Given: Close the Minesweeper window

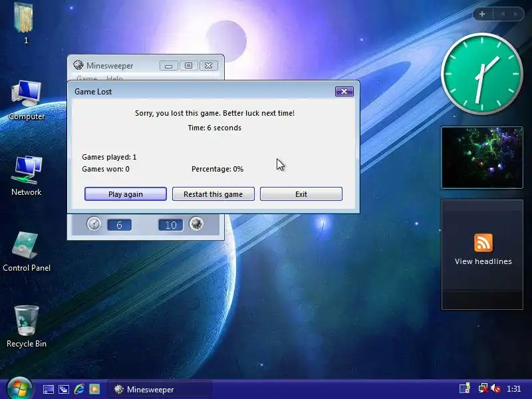Looking at the screenshot, I should coord(208,65).
